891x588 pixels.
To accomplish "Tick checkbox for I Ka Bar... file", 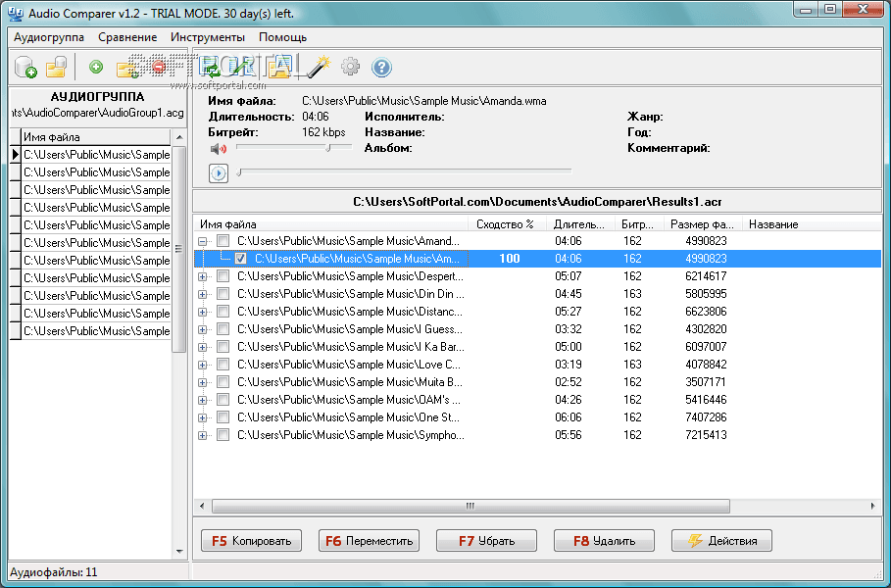I will 223,347.
